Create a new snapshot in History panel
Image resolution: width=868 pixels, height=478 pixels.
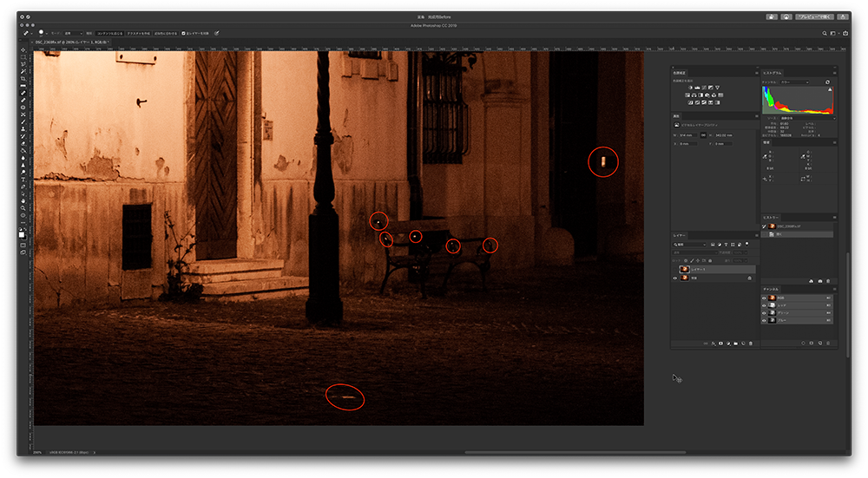(x=819, y=281)
